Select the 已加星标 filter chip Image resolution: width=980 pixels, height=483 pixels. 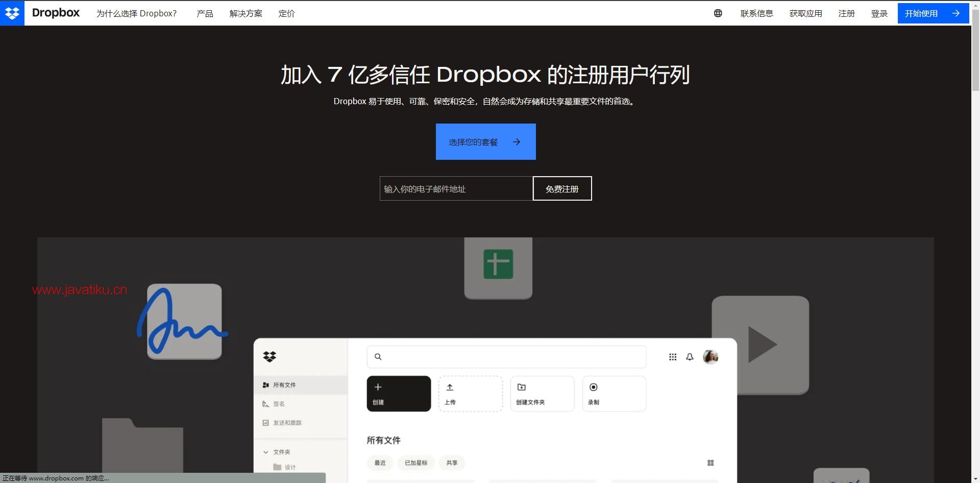tap(416, 463)
